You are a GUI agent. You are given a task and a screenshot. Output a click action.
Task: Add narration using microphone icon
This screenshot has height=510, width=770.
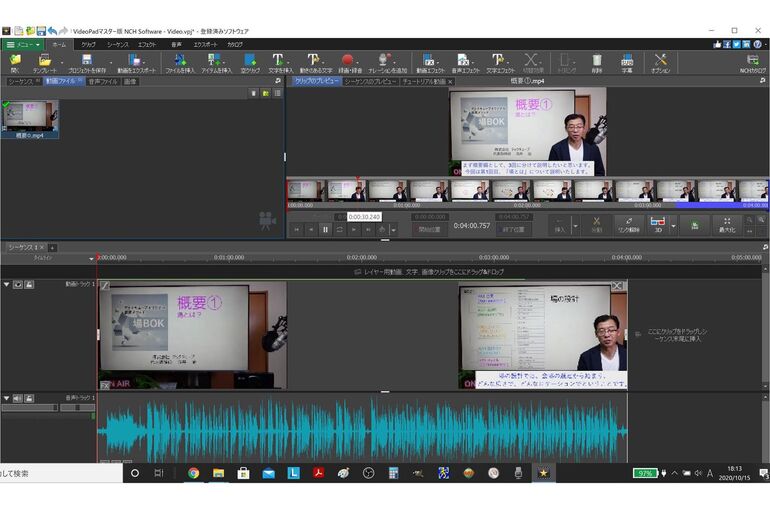pyautogui.click(x=387, y=63)
